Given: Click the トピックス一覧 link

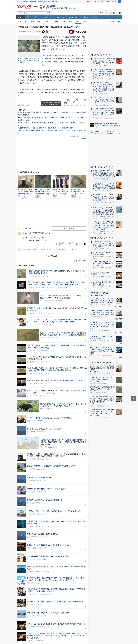Looking at the screenshot, I should coord(115,21).
